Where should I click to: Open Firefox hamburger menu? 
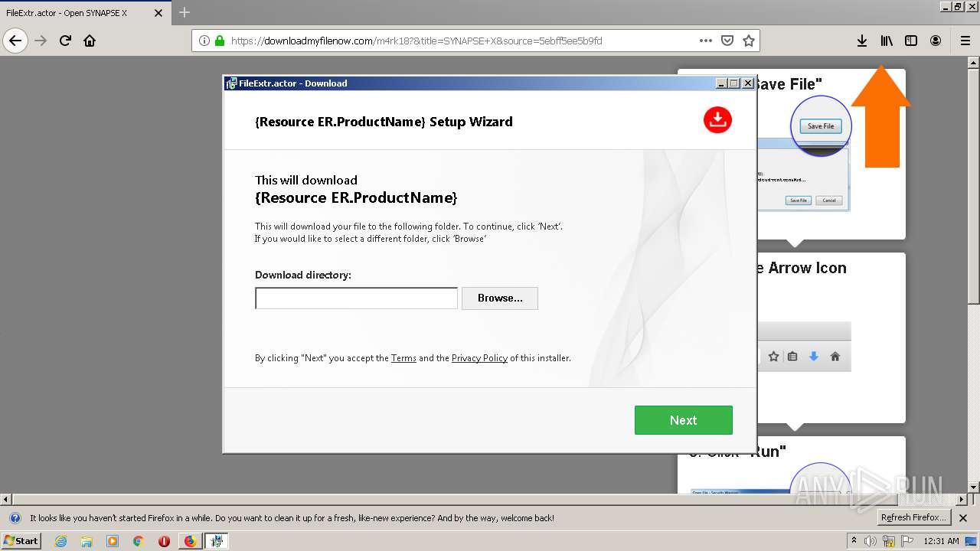[x=965, y=41]
